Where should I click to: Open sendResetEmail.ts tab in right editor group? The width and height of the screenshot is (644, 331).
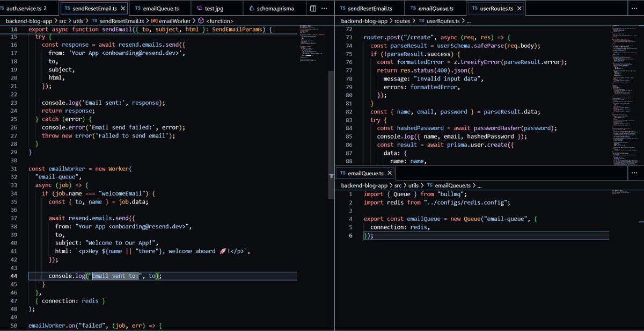pyautogui.click(x=369, y=9)
